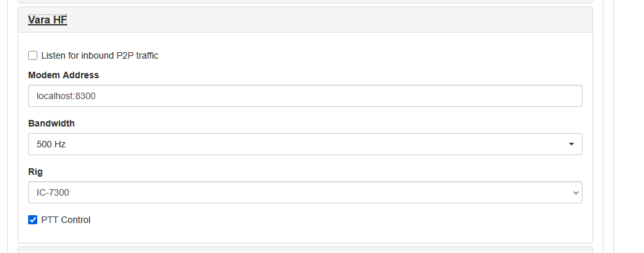Click the localhost:8300 text in Modem Address
644x253 pixels.
click(66, 96)
